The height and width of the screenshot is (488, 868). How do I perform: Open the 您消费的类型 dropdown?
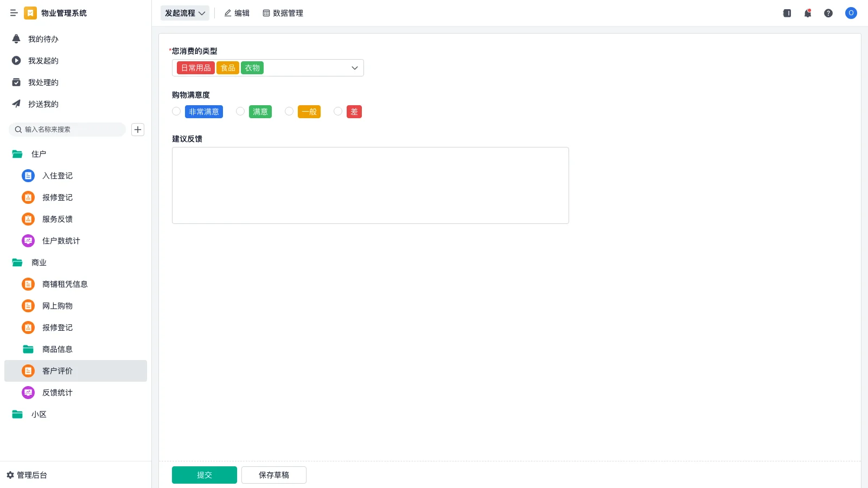(x=354, y=68)
